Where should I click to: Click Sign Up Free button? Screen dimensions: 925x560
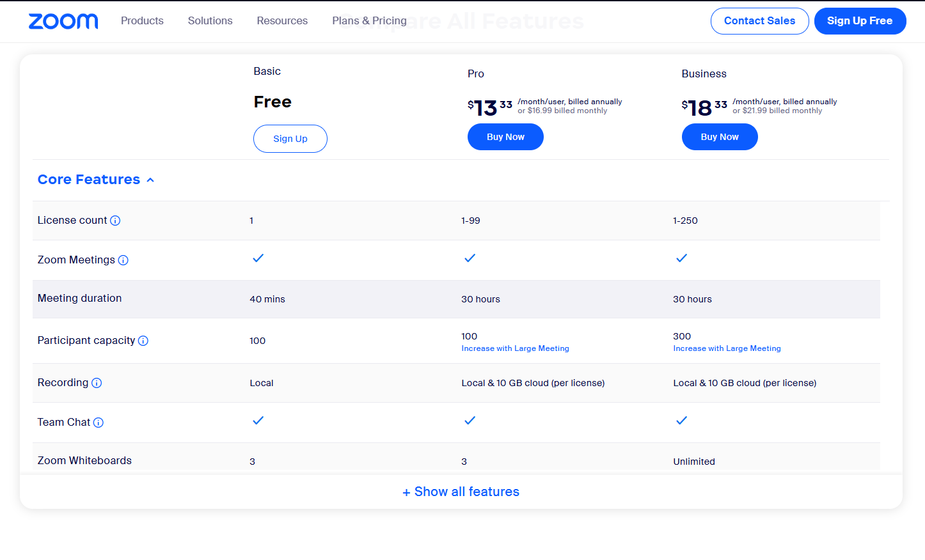(859, 21)
